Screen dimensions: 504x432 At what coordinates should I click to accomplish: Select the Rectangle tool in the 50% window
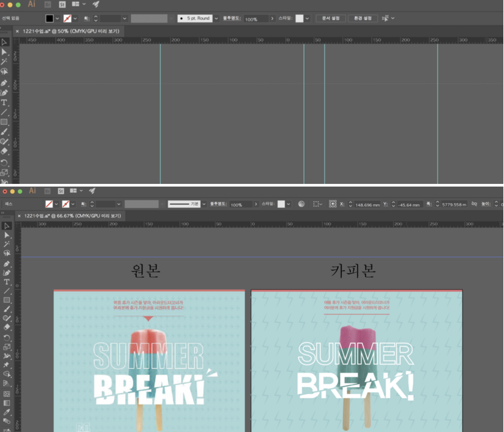(x=4, y=122)
